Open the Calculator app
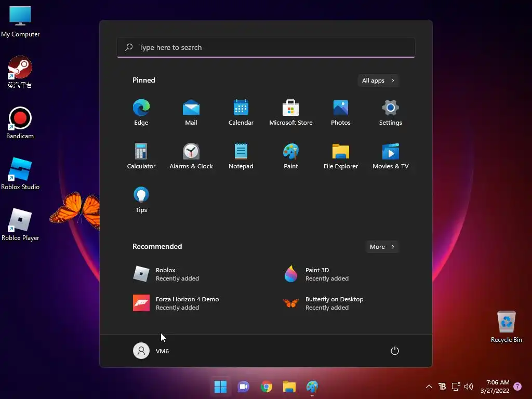Viewport: 532px width, 399px height. (141, 156)
